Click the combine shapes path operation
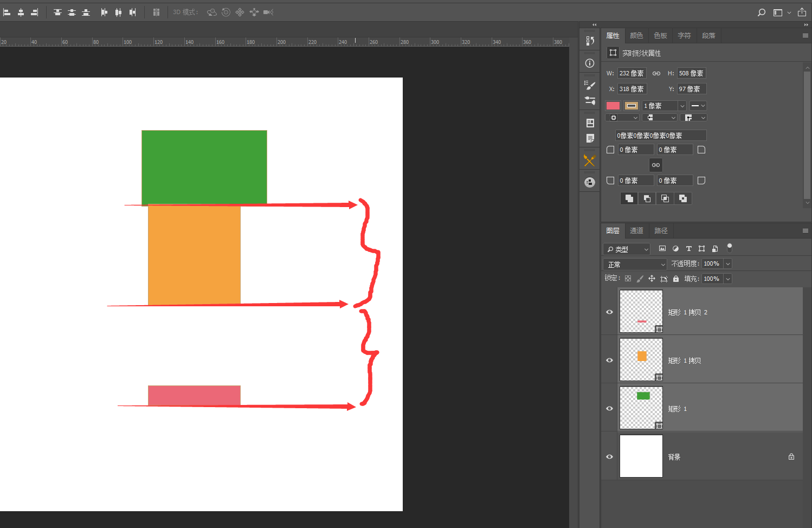This screenshot has width=812, height=528. [x=629, y=198]
